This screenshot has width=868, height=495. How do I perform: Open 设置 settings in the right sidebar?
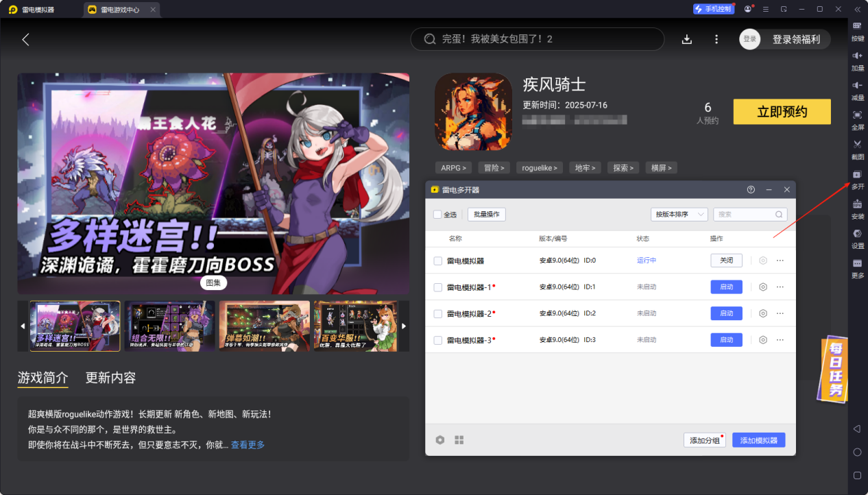pyautogui.click(x=857, y=237)
